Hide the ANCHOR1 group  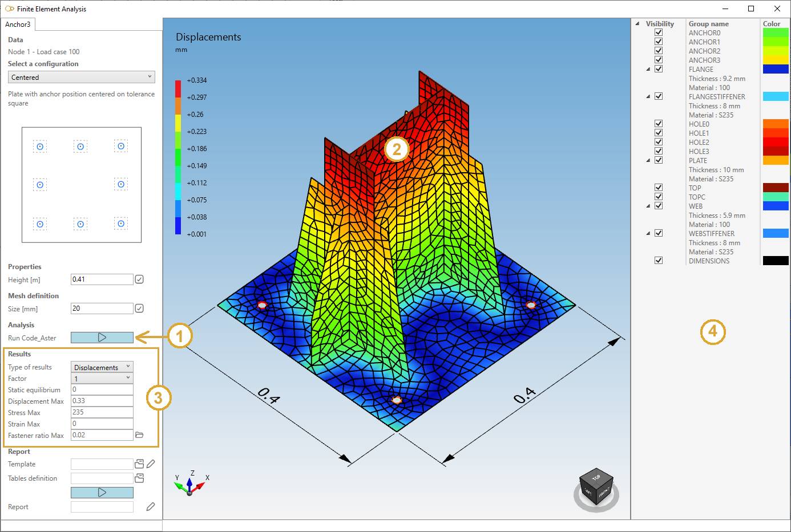coord(659,42)
